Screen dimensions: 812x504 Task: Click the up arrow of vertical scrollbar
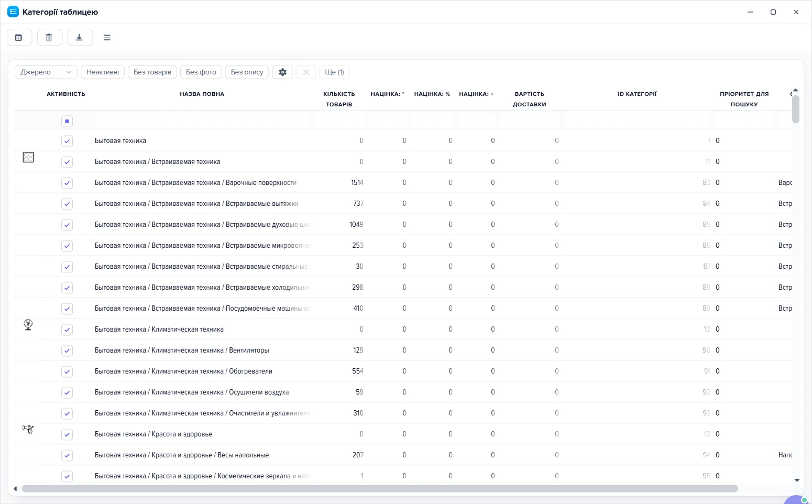(795, 90)
